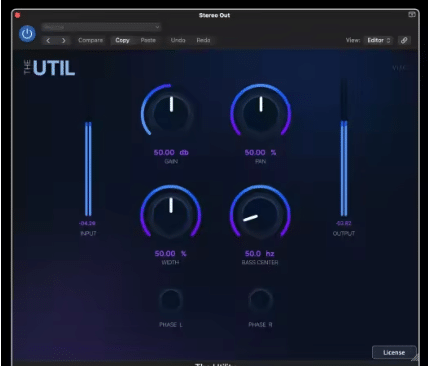The image size is (428, 366).
Task: Open the View Editor dropdown
Action: point(378,40)
